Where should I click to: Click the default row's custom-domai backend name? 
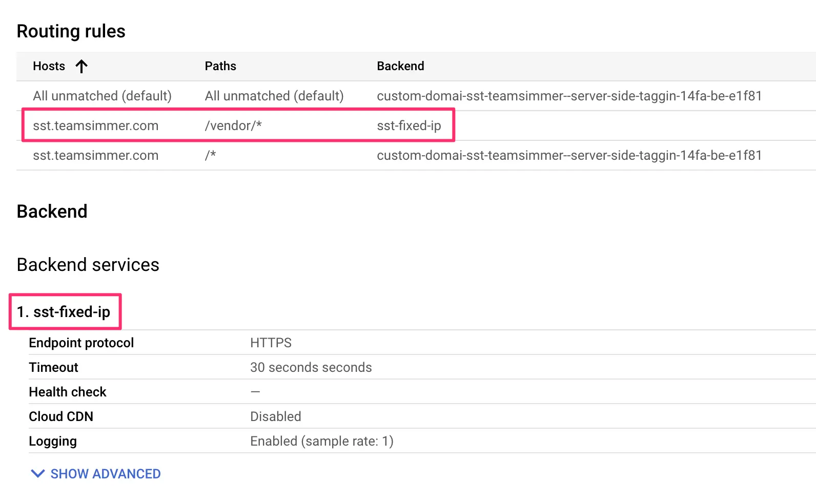(569, 96)
